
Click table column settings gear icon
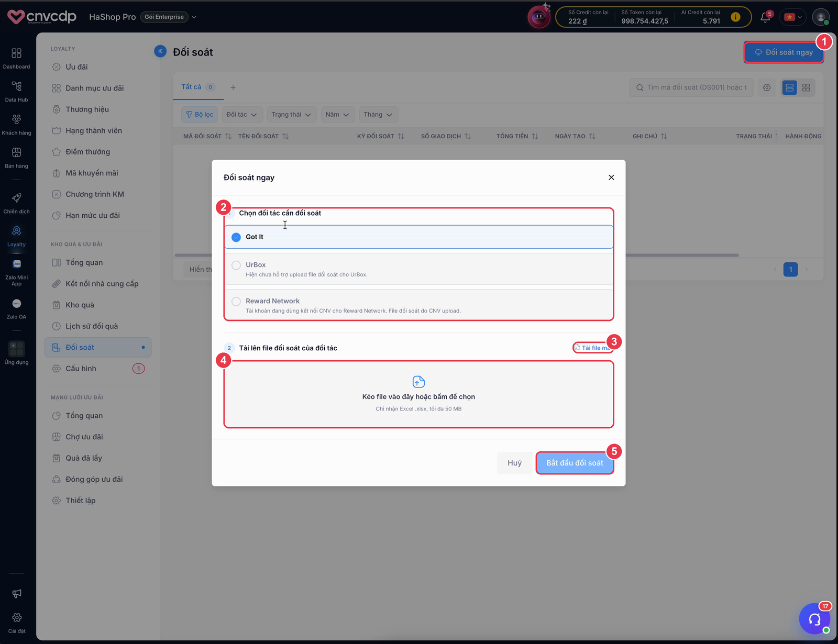(x=767, y=87)
